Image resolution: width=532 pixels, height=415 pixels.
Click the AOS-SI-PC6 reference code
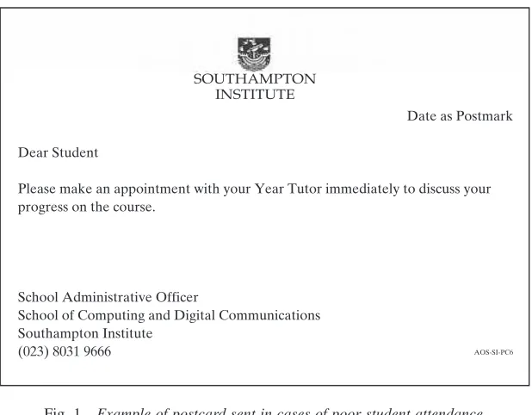493,352
